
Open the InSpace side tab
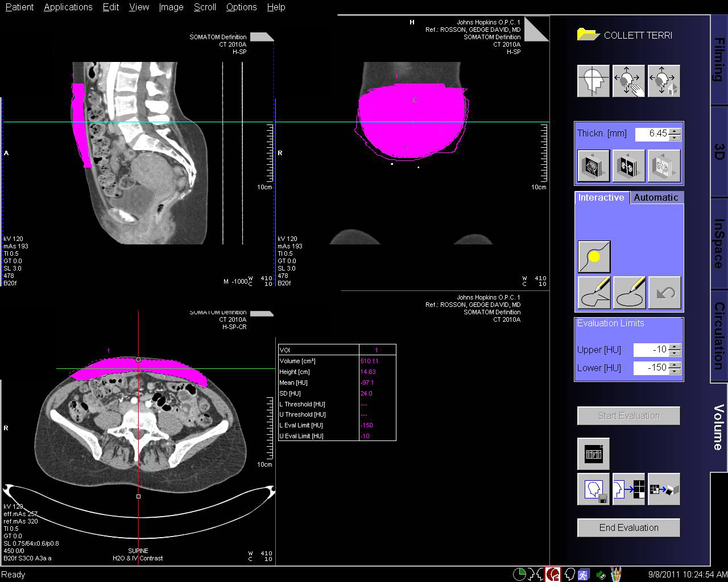coord(719,243)
